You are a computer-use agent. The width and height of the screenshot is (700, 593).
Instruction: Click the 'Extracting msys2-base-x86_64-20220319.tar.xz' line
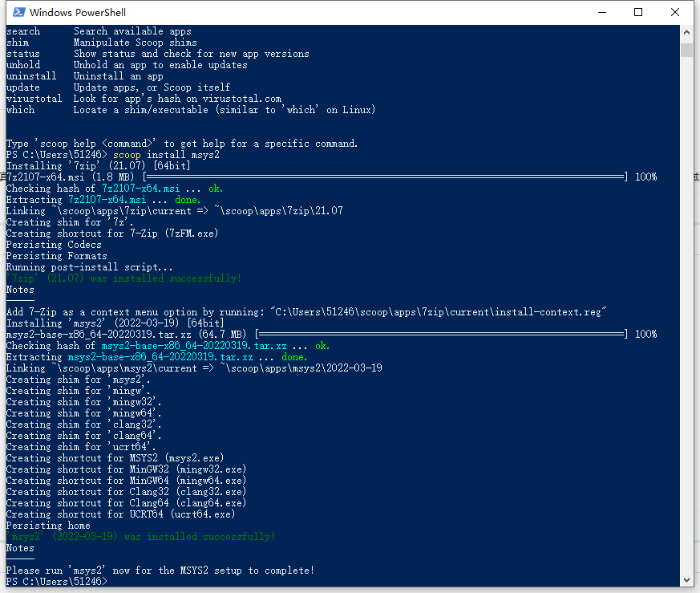coord(156,356)
